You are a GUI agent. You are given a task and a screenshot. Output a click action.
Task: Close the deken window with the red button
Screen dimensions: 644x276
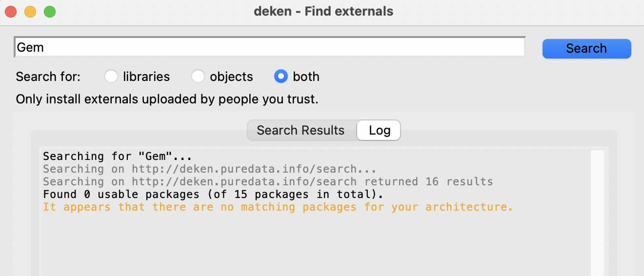pyautogui.click(x=11, y=11)
